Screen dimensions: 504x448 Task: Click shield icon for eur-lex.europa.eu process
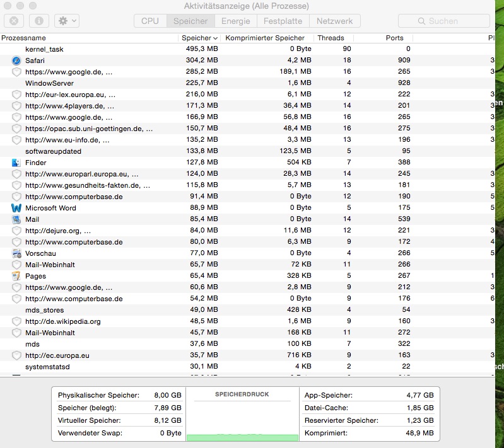(16, 95)
